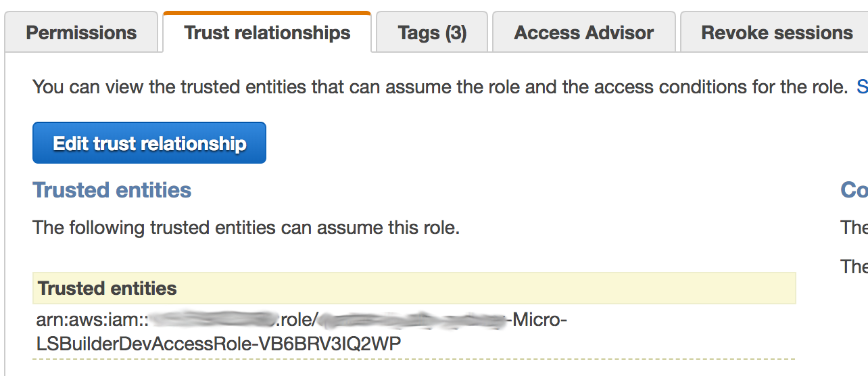Click the Edit trust relationship button
Image resolution: width=868 pixels, height=376 pixels.
tap(149, 143)
